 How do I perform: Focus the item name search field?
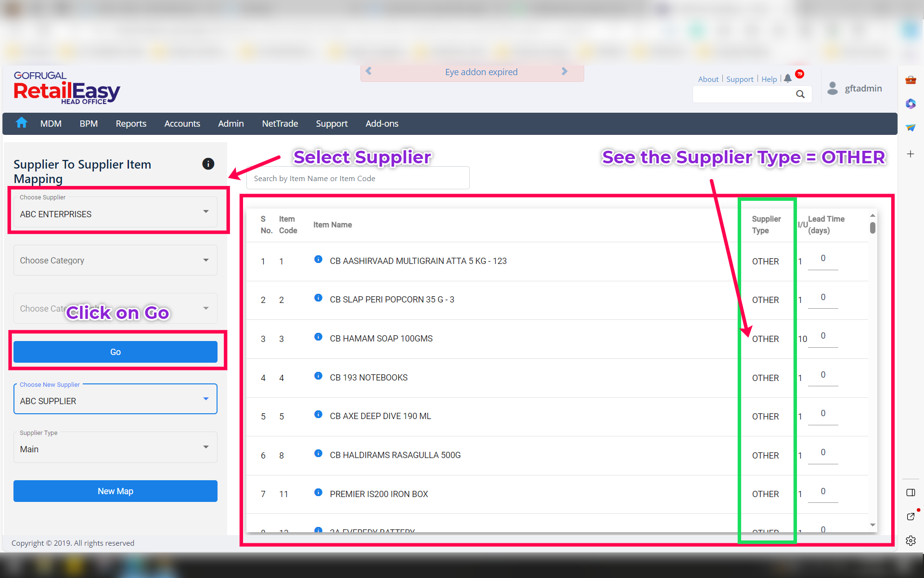(358, 178)
